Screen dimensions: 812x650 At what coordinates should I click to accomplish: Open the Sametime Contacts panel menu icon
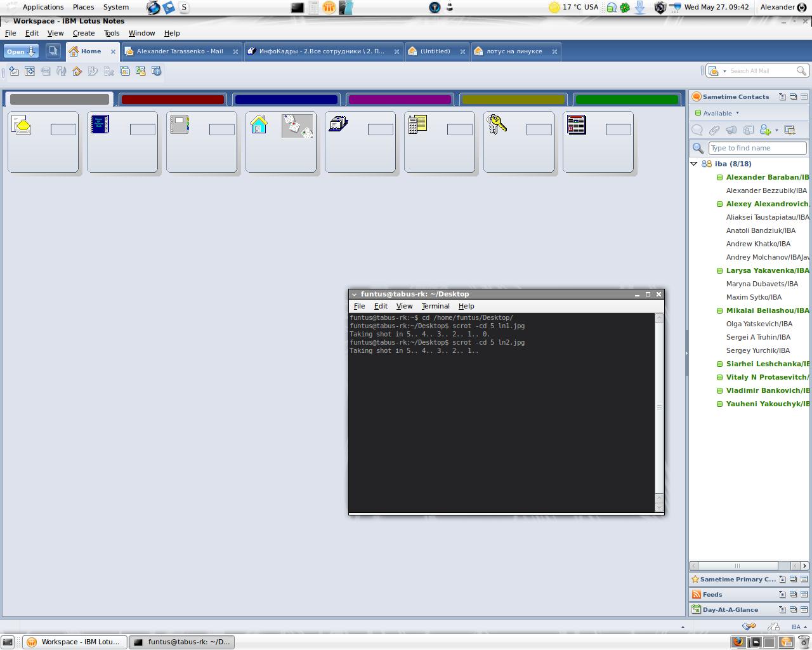click(782, 97)
